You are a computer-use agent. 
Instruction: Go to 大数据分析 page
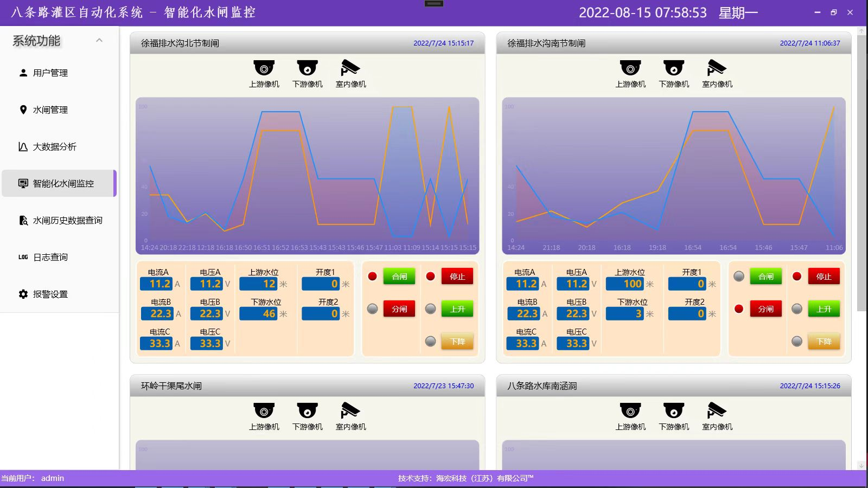(x=54, y=146)
